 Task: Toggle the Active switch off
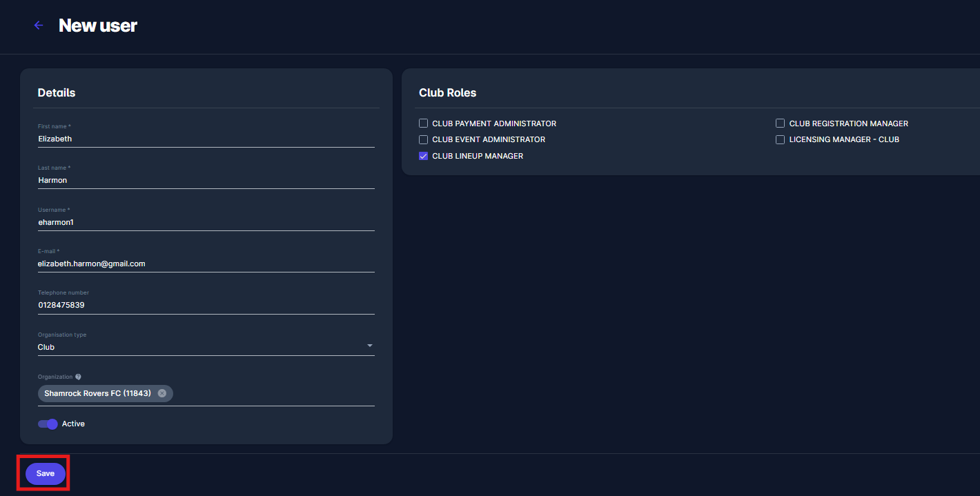48,424
